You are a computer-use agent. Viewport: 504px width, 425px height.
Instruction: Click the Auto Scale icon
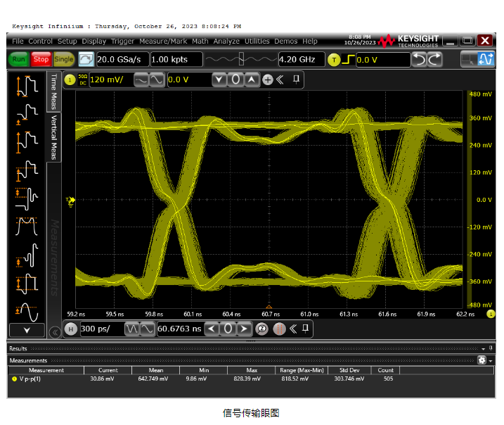click(486, 60)
